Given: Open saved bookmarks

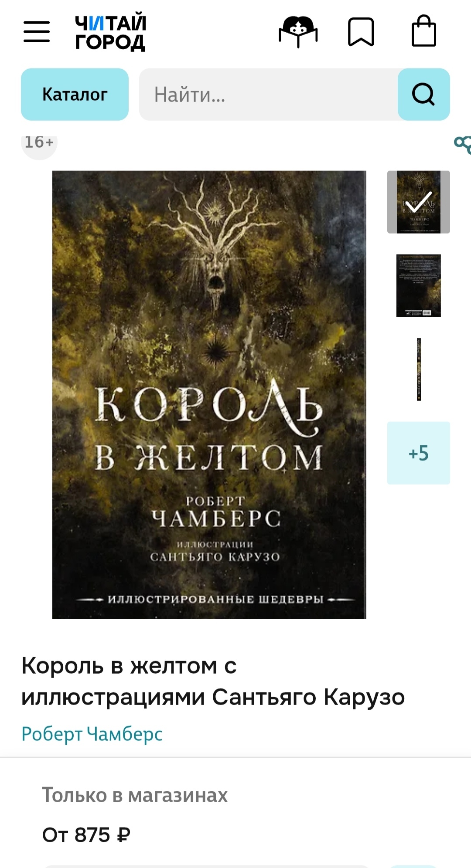Looking at the screenshot, I should [x=361, y=32].
